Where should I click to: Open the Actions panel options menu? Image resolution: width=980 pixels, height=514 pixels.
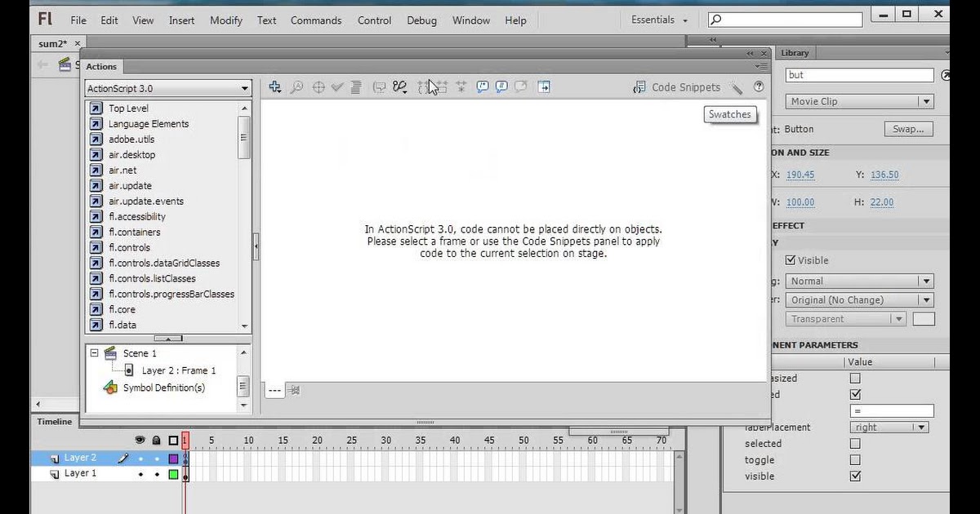pos(761,66)
